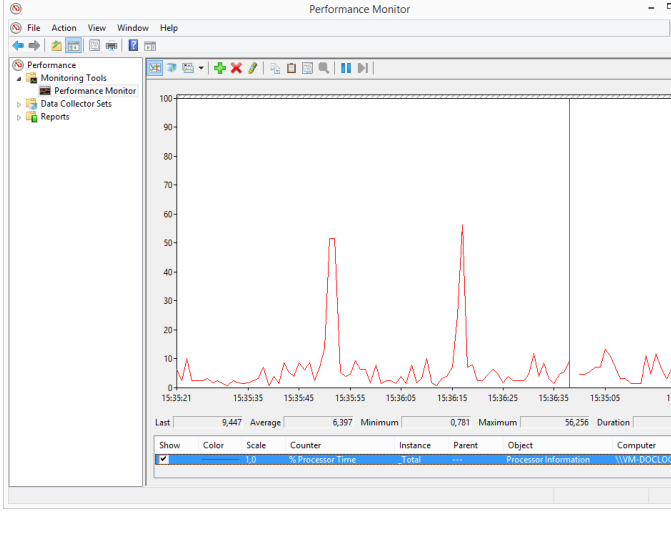The height and width of the screenshot is (540, 671).
Task: Click the View Log Data icon
Action: [171, 68]
